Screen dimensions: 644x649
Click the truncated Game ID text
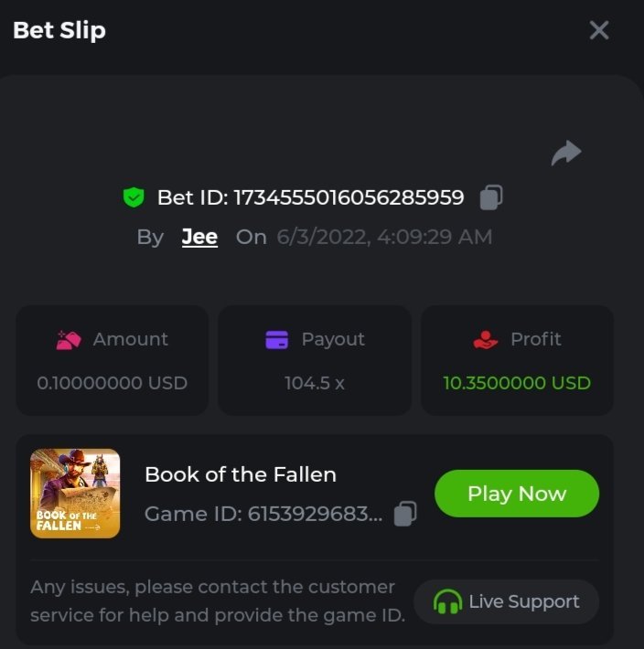point(263,515)
